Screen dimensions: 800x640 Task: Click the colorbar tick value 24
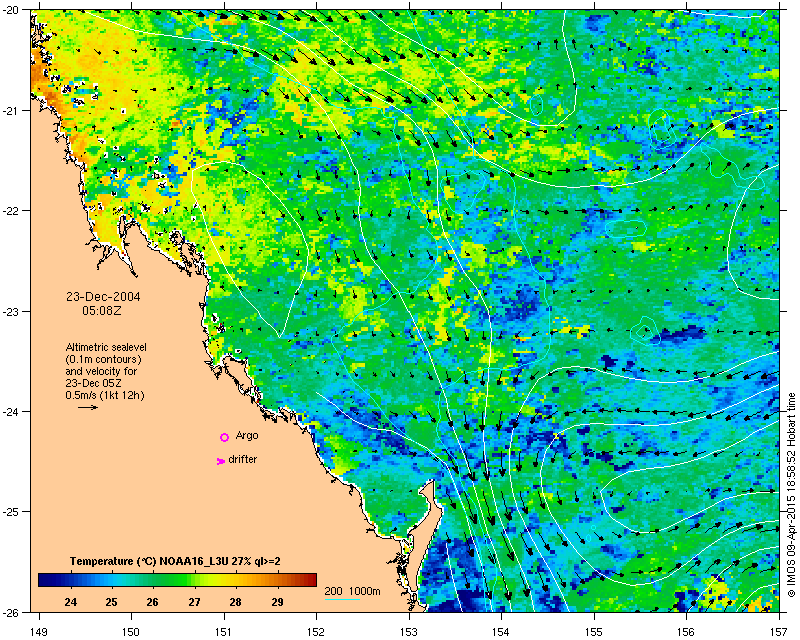(x=71, y=602)
